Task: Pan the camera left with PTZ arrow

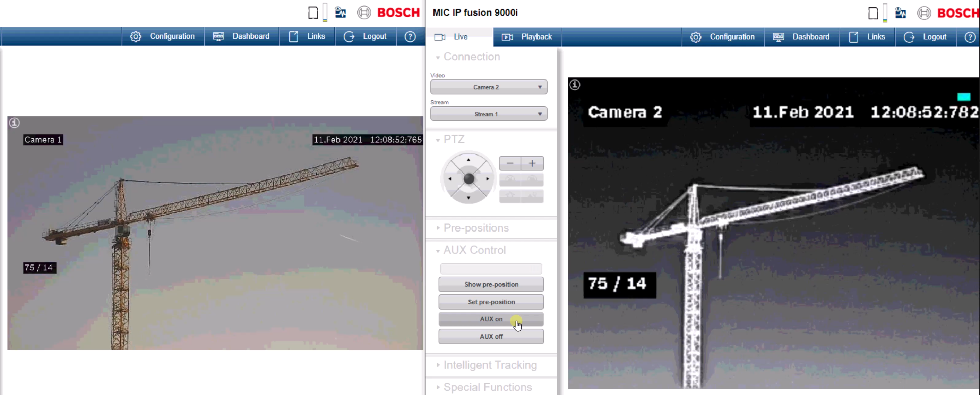Action: [450, 179]
